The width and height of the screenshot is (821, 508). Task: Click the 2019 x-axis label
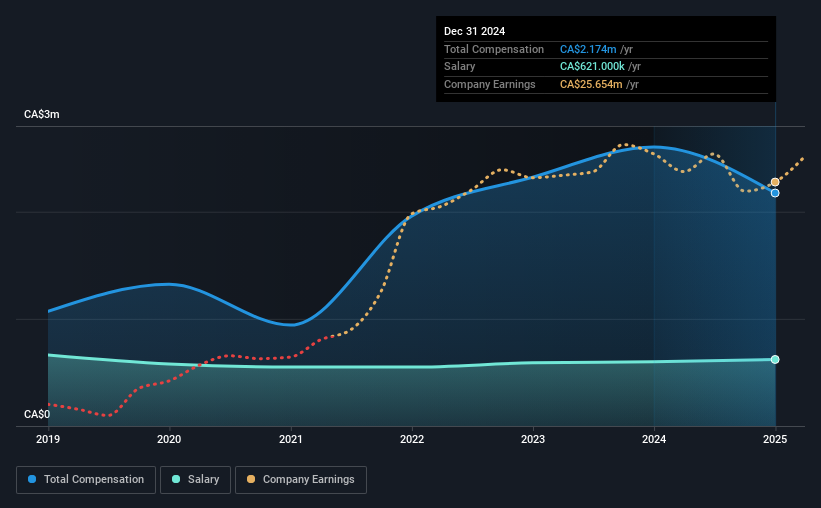[x=48, y=439]
